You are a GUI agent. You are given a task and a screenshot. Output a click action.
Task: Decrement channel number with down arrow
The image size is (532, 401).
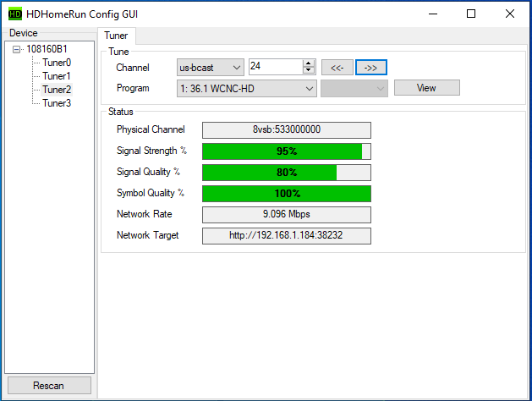pos(309,71)
